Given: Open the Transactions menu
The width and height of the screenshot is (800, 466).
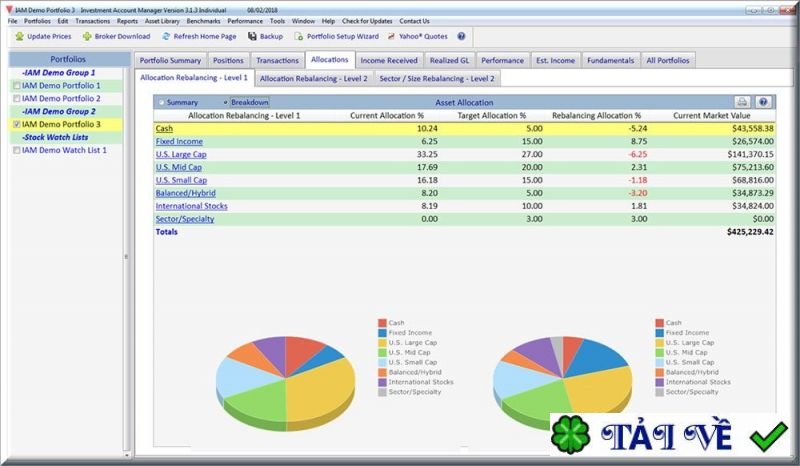Looking at the screenshot, I should click(x=92, y=21).
